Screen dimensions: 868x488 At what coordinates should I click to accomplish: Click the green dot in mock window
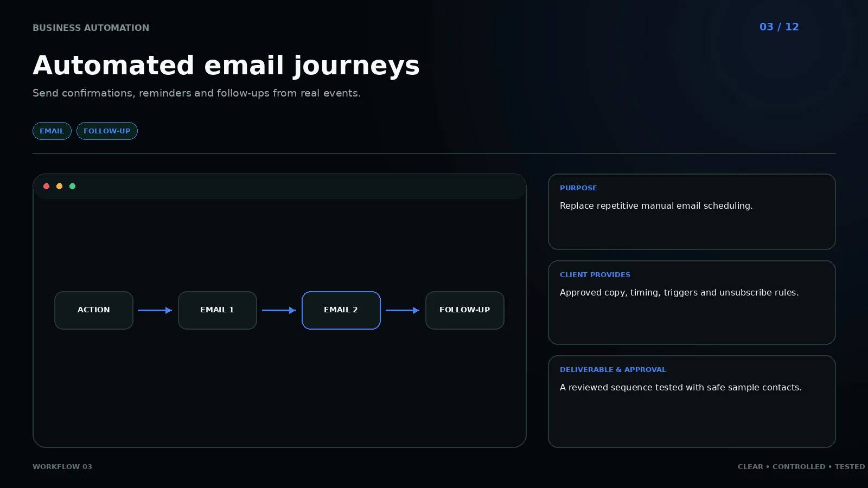click(x=73, y=187)
